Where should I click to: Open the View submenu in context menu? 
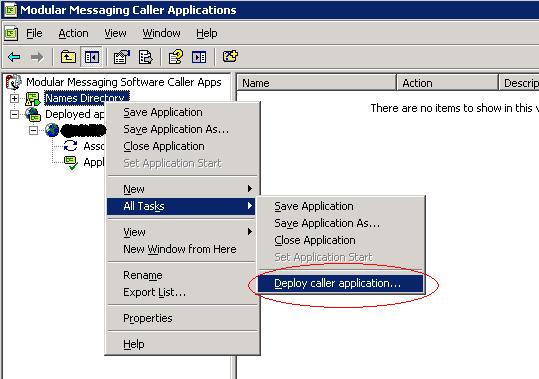182,232
